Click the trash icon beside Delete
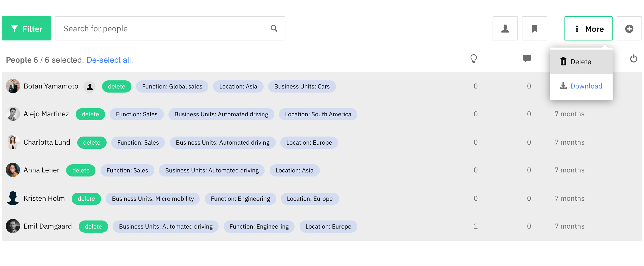Image resolution: width=644 pixels, height=266 pixels. coord(563,61)
